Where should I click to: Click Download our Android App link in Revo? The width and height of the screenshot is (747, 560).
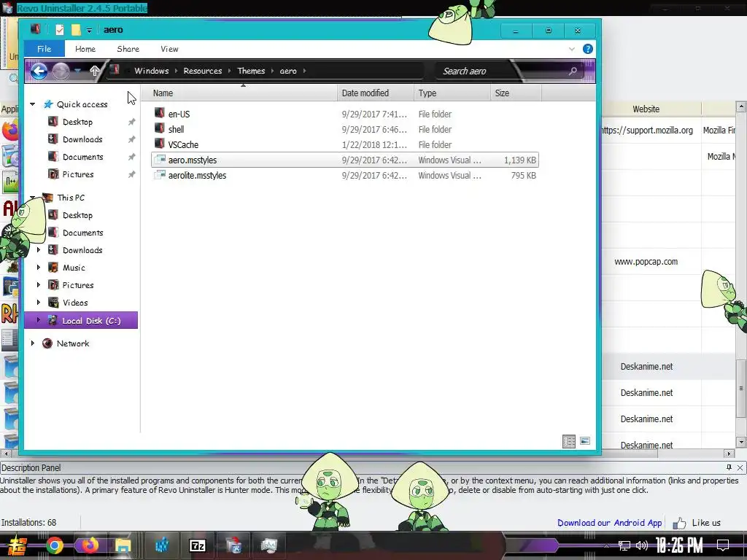[x=609, y=523]
